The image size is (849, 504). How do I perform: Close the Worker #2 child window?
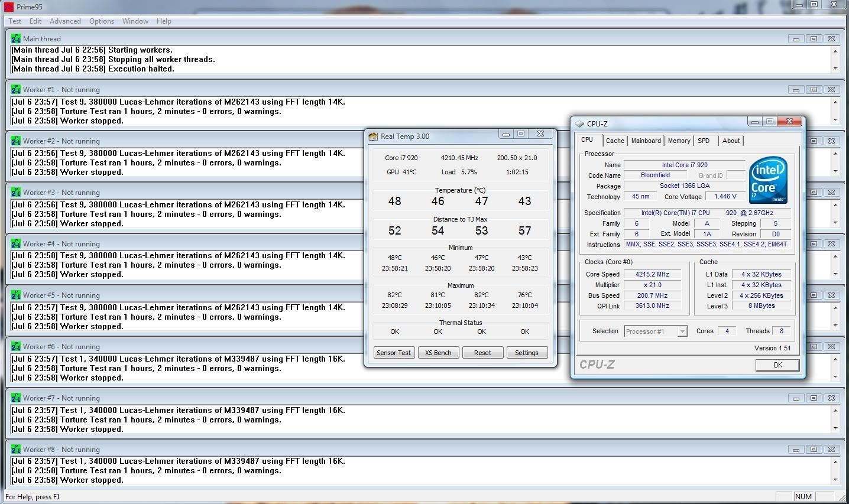[831, 141]
